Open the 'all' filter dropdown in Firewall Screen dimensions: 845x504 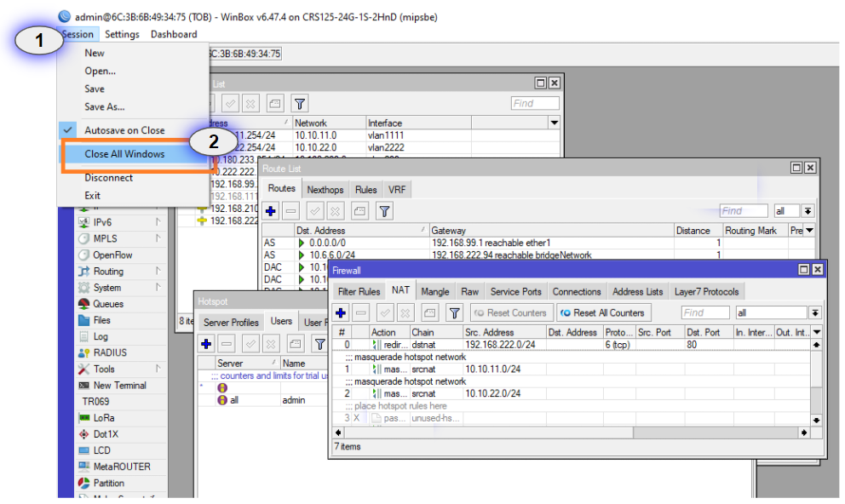point(815,312)
